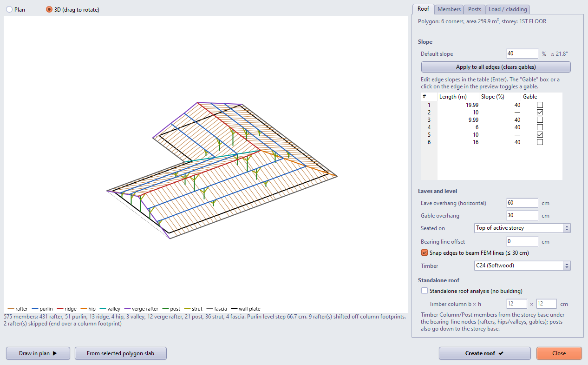Click the slope value 40 for edge 4
This screenshot has width=588, height=365.
point(500,127)
